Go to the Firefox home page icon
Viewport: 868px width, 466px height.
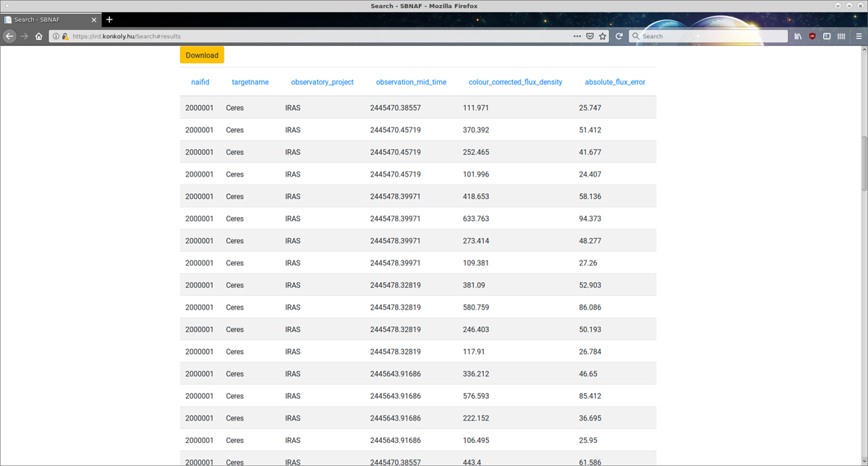click(39, 36)
